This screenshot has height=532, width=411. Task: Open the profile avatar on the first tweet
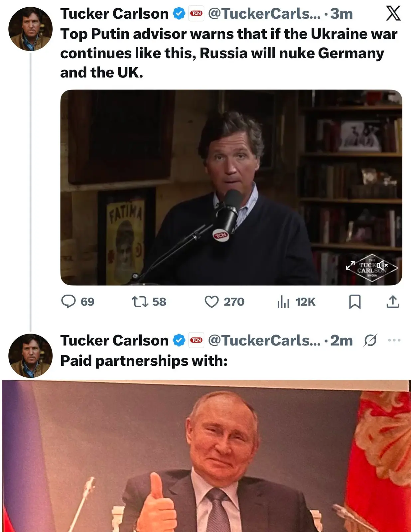tap(30, 29)
